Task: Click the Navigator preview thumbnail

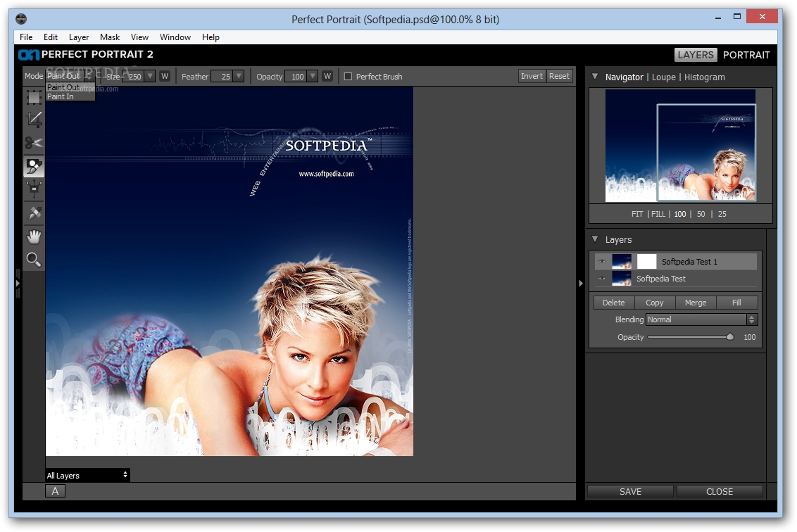Action: coord(680,146)
